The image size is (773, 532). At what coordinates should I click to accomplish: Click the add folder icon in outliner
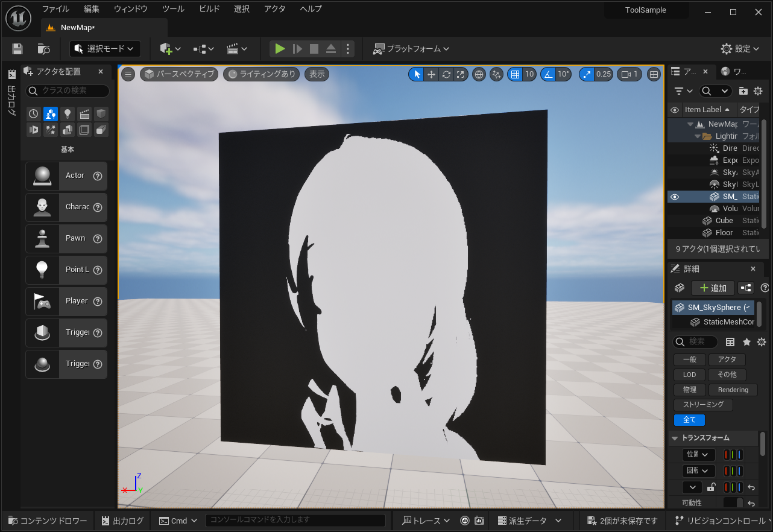(x=743, y=91)
